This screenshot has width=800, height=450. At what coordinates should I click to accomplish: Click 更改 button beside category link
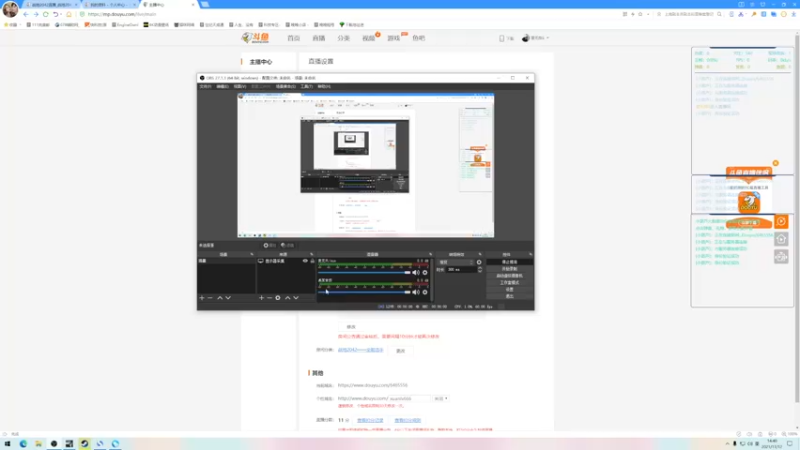(401, 351)
